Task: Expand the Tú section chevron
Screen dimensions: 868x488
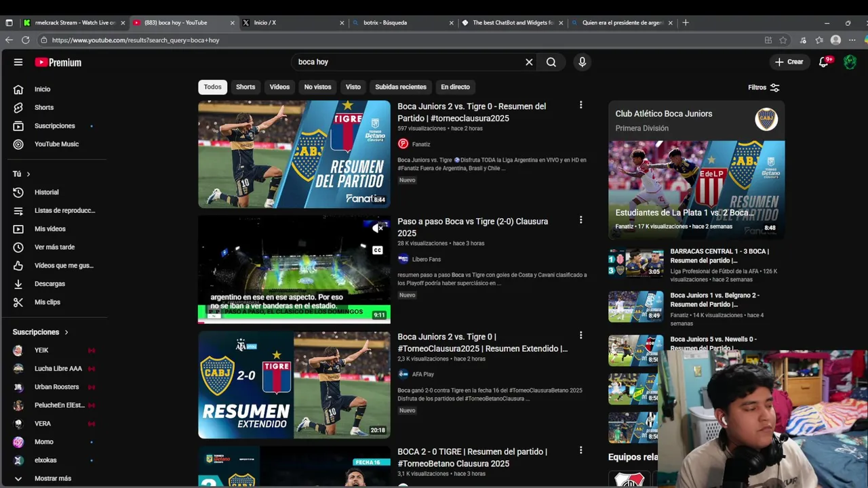Action: pyautogui.click(x=28, y=174)
